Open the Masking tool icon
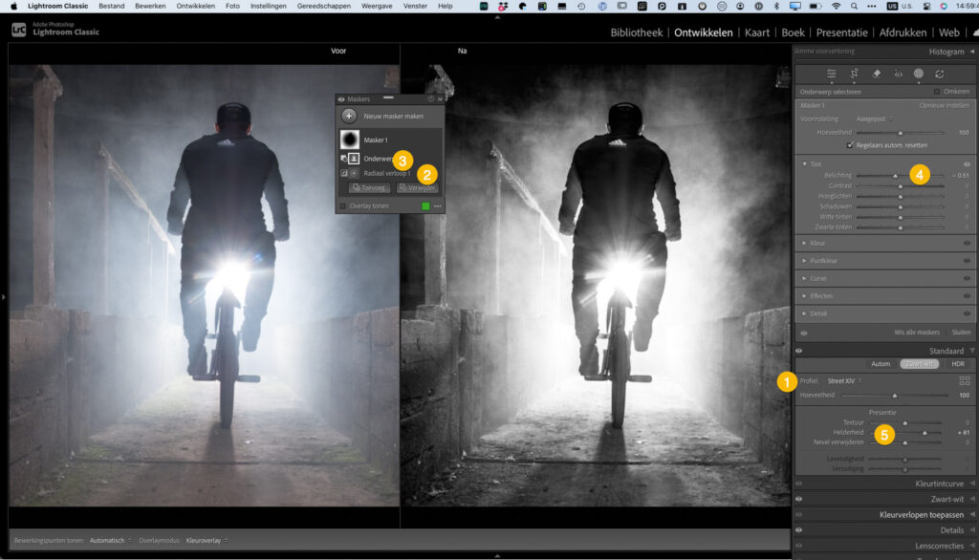 [919, 74]
